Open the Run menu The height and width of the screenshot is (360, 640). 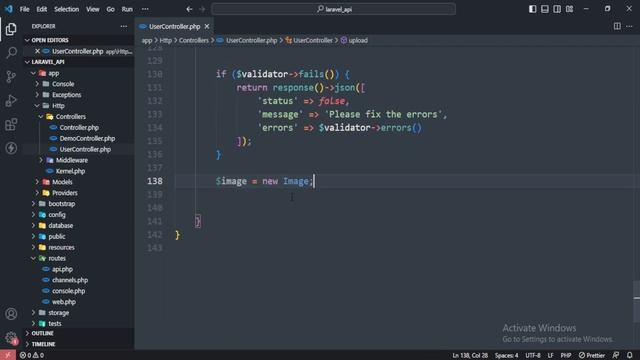pyautogui.click(x=127, y=9)
